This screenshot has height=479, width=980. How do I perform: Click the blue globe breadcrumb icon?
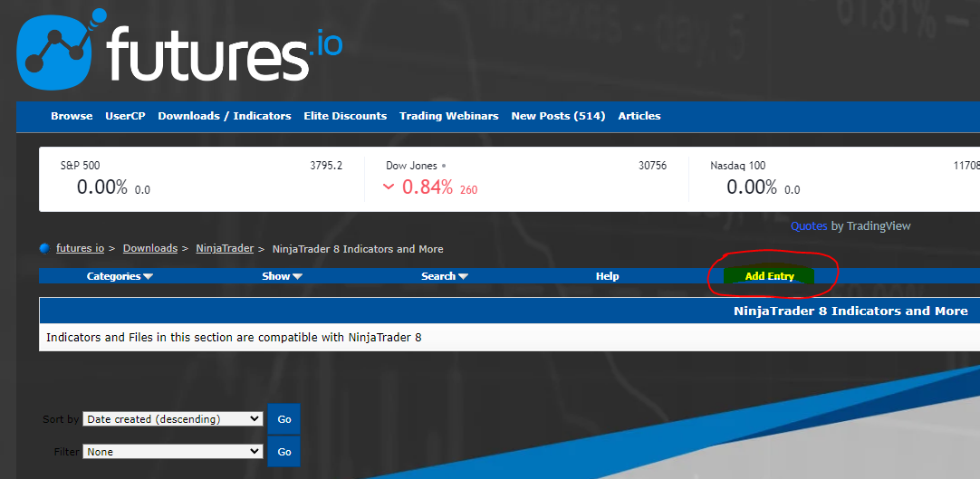[x=44, y=249]
